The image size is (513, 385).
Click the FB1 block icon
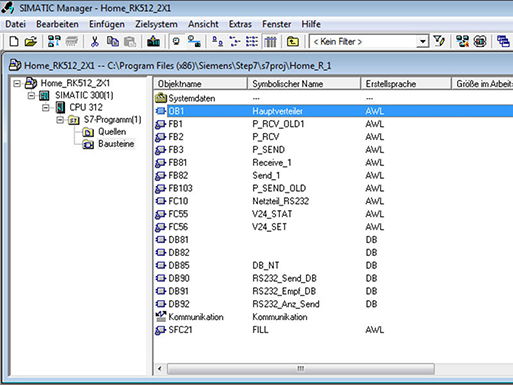(x=160, y=124)
